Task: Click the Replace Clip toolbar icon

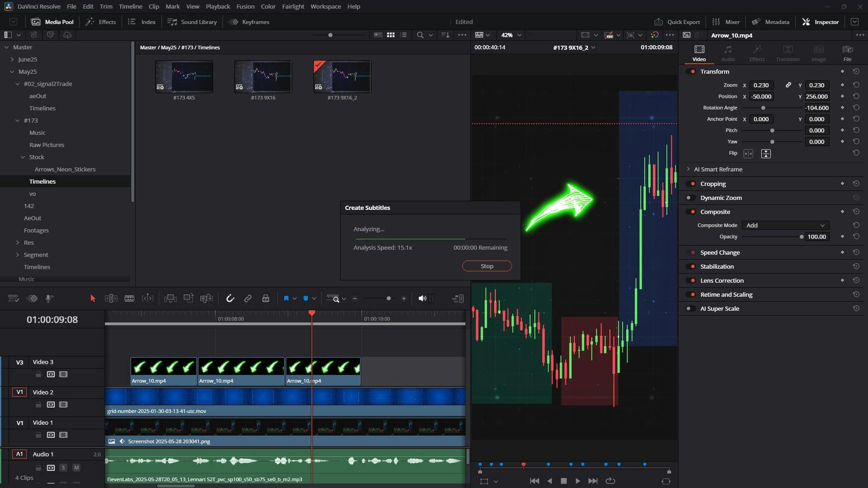Action: point(206,298)
